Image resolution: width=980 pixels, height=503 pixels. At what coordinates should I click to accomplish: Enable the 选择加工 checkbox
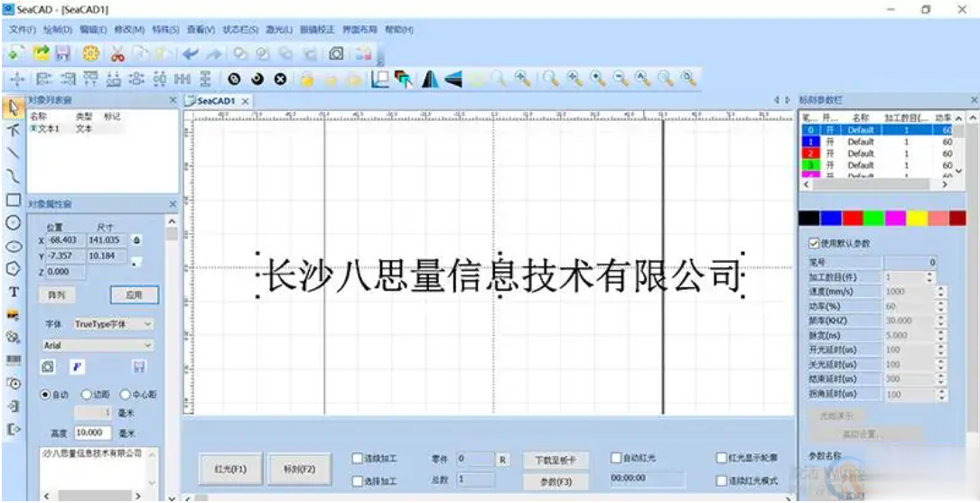pos(357,481)
